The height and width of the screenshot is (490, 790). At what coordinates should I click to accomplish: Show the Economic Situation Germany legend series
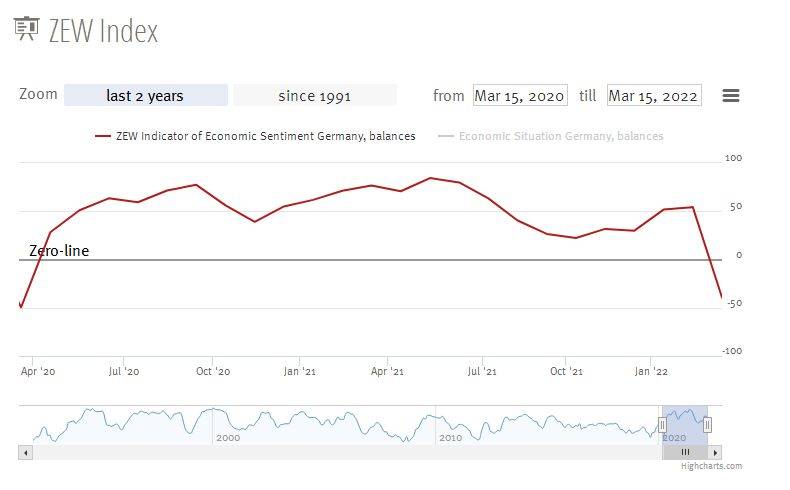pos(551,136)
